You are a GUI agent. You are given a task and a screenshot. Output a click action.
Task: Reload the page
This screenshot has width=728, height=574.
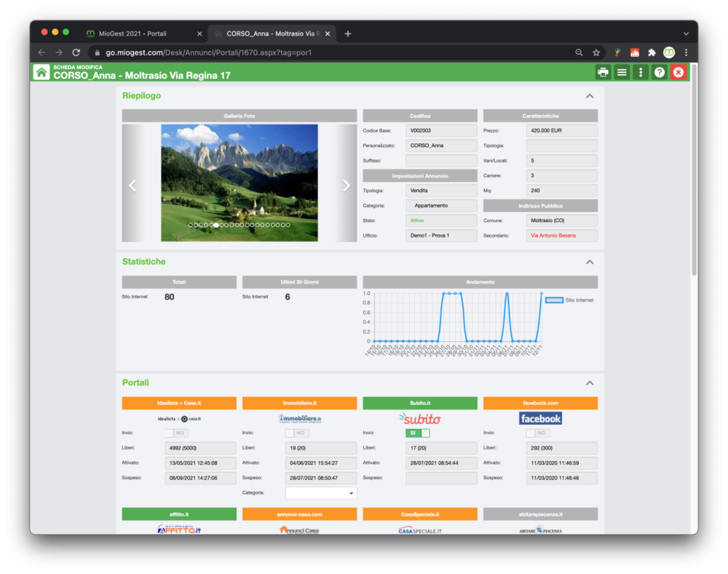pyautogui.click(x=76, y=52)
